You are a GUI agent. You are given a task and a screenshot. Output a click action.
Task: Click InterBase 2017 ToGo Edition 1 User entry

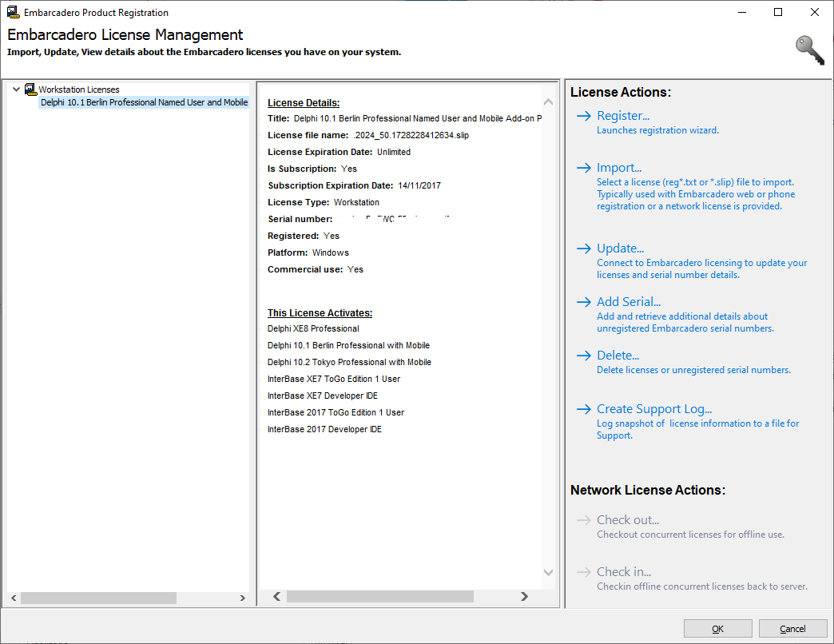336,412
